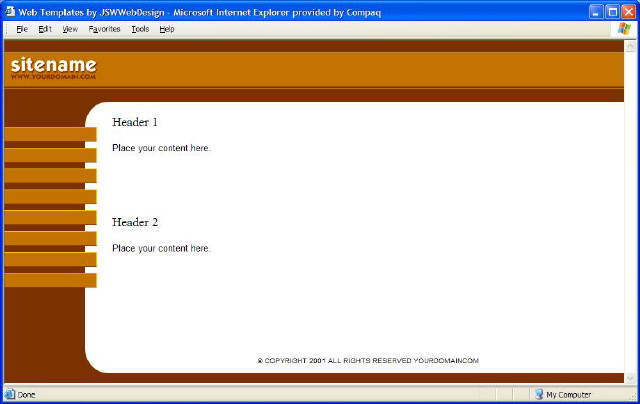Viewport: 640px width, 404px height.
Task: Click the Internet Explorer page icon in title bar
Action: pyautogui.click(x=10, y=10)
